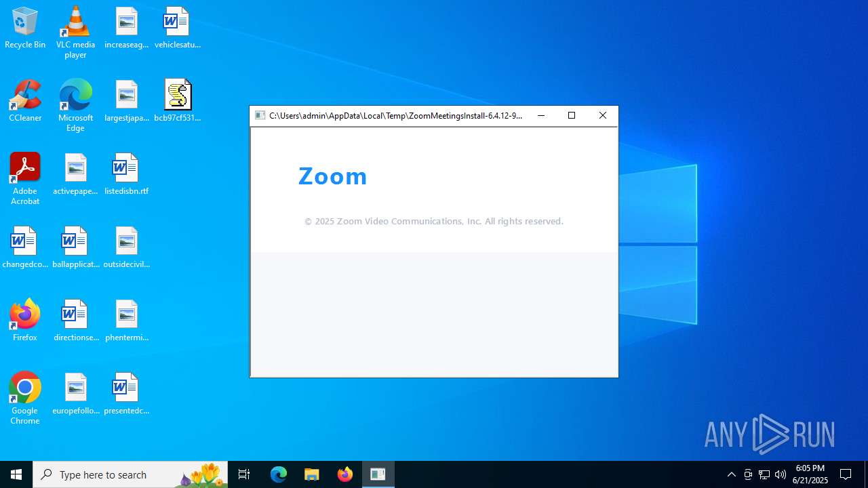Select the largestjapa... image file
Image resolution: width=868 pixels, height=488 pixels.
click(x=127, y=101)
